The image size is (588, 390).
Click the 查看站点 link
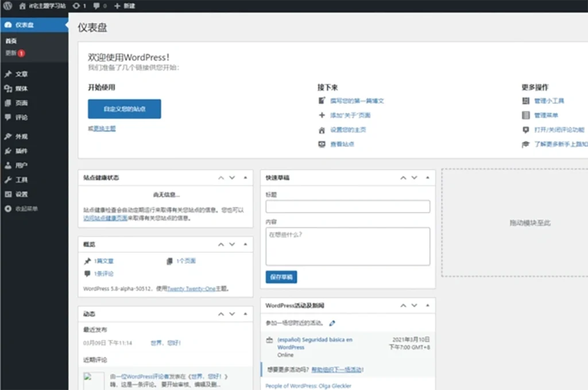pos(342,144)
